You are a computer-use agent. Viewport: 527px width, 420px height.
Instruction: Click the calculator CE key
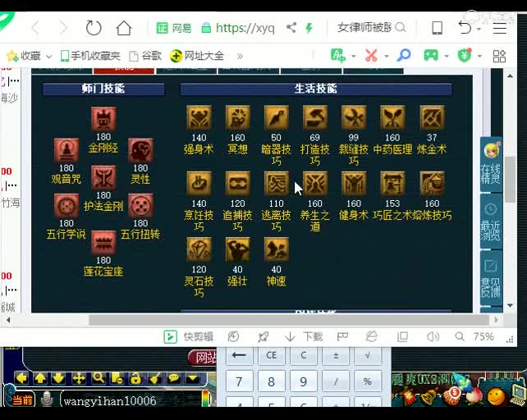point(271,355)
